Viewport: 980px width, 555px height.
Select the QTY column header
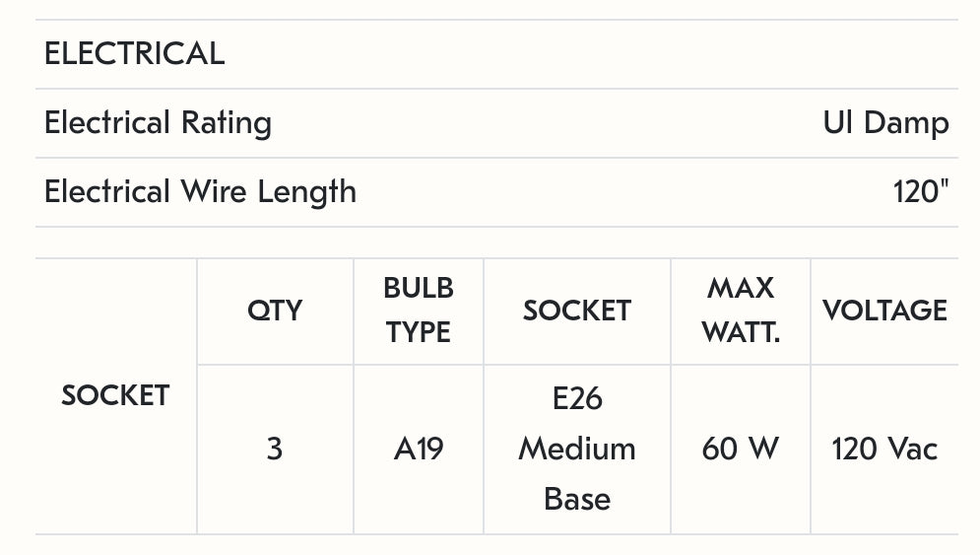click(x=275, y=311)
